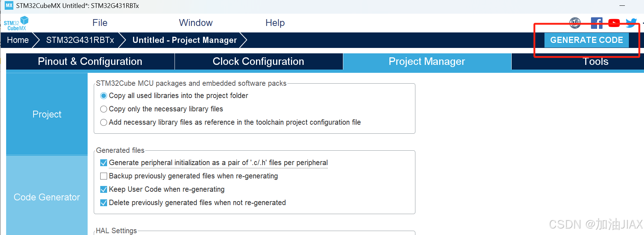Screen dimensions: 644x235
Task: Open the Facebook icon link
Action: coord(597,23)
